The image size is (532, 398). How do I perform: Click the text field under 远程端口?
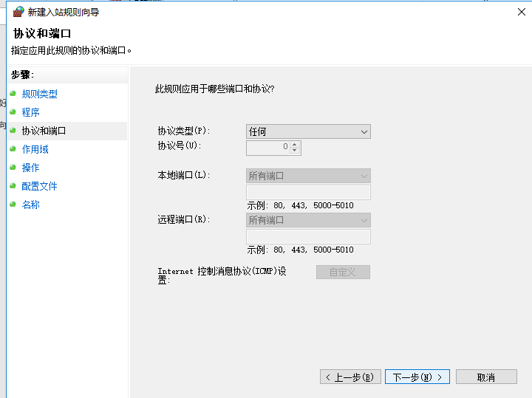tap(308, 237)
